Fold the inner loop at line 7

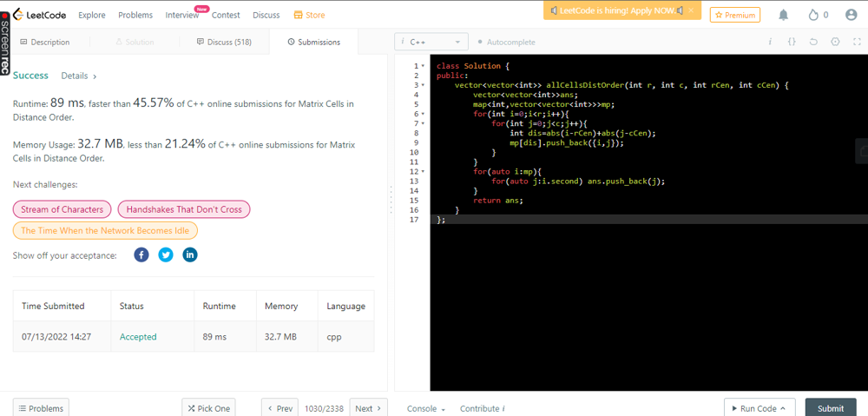point(423,123)
